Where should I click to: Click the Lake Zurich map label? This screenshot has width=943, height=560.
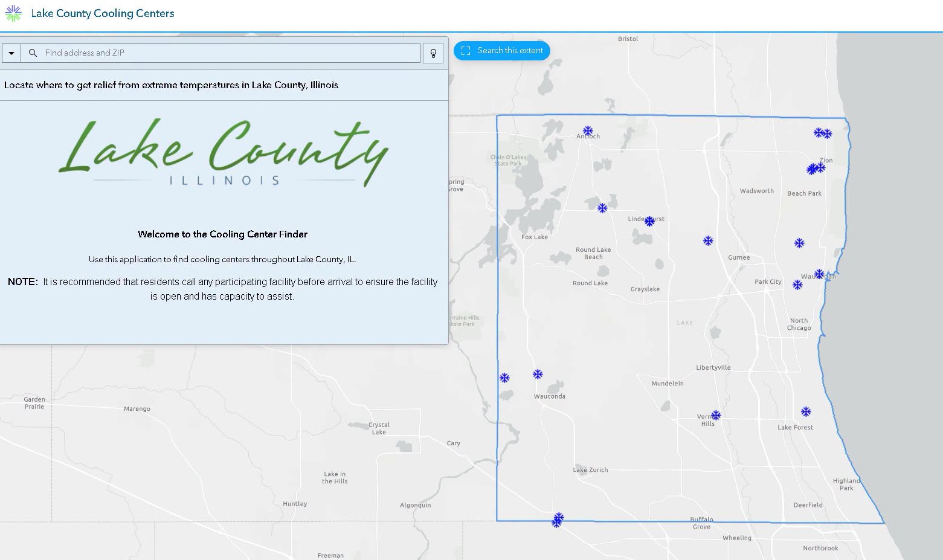[590, 470]
